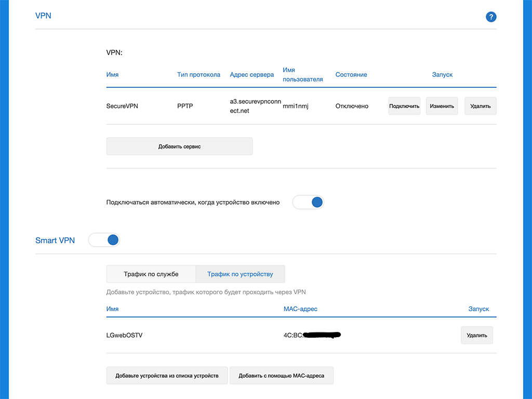Click the Состояние column header
Screen dimensions: 532x399
351,75
